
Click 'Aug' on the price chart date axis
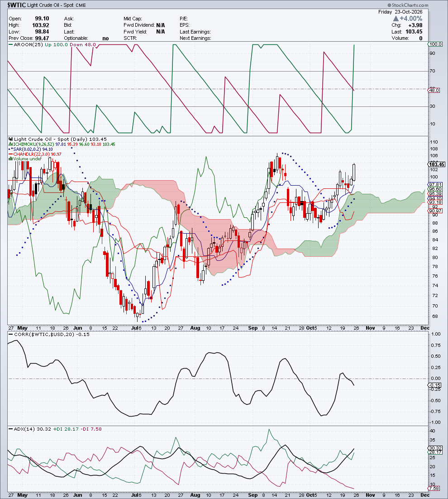[x=195, y=328]
